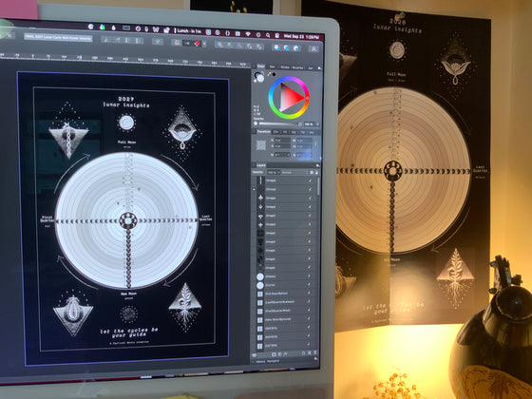Image resolution: width=532 pixels, height=399 pixels.
Task: Toggle visibility checkbox of the Curve layer
Action: pos(309,285)
